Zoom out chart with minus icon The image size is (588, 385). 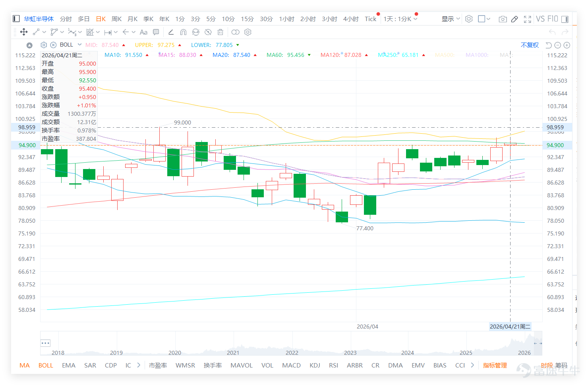pyautogui.click(x=558, y=45)
